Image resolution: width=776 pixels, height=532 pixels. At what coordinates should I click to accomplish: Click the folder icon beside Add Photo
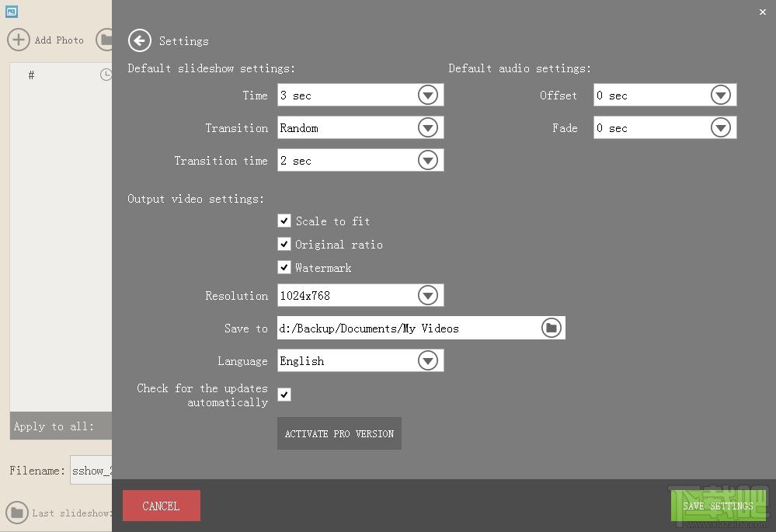pos(104,40)
